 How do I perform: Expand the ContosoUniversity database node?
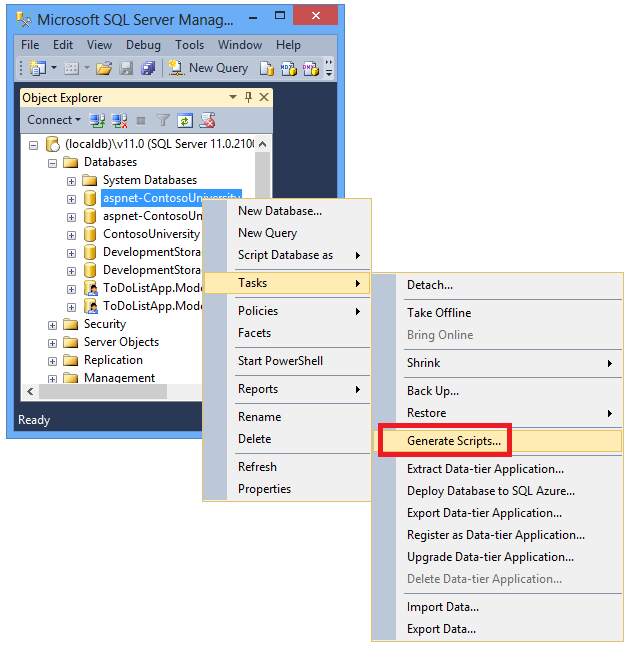pos(71,235)
